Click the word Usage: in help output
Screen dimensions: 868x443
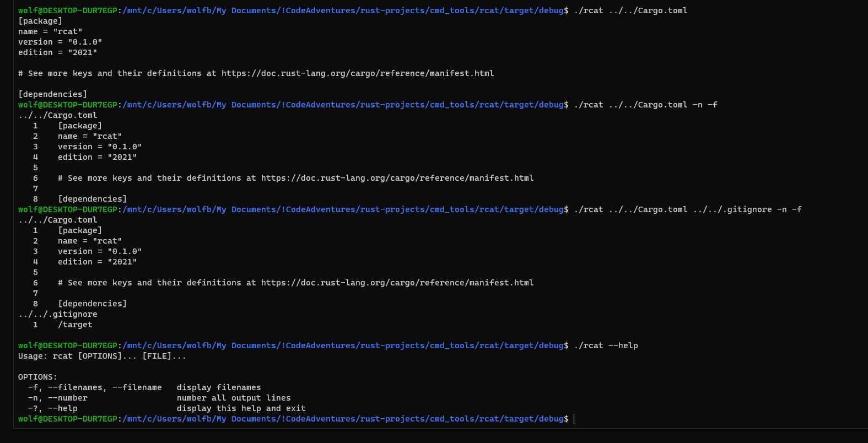coord(33,356)
